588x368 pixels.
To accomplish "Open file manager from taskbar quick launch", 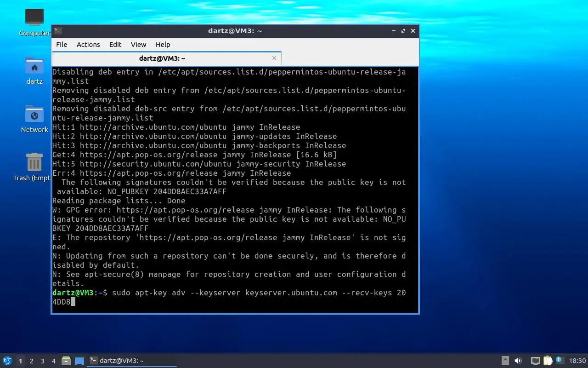I will [x=66, y=361].
